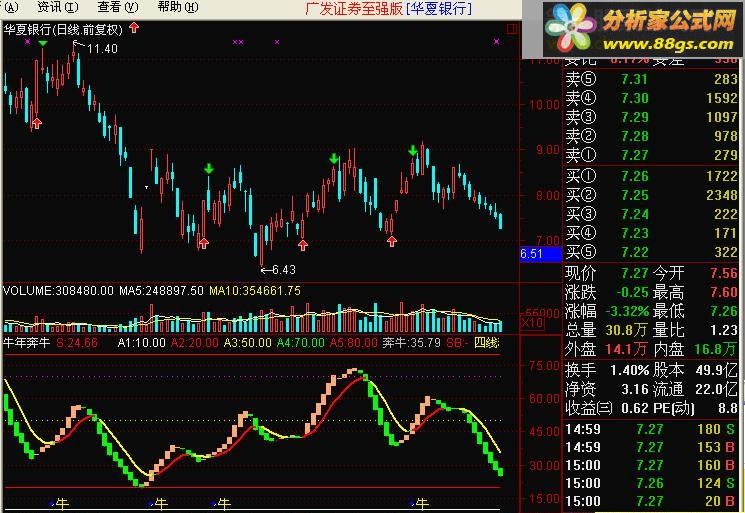Click the MA5:248897.50 volume label
Viewport: 745px width, 513px height.
point(161,291)
